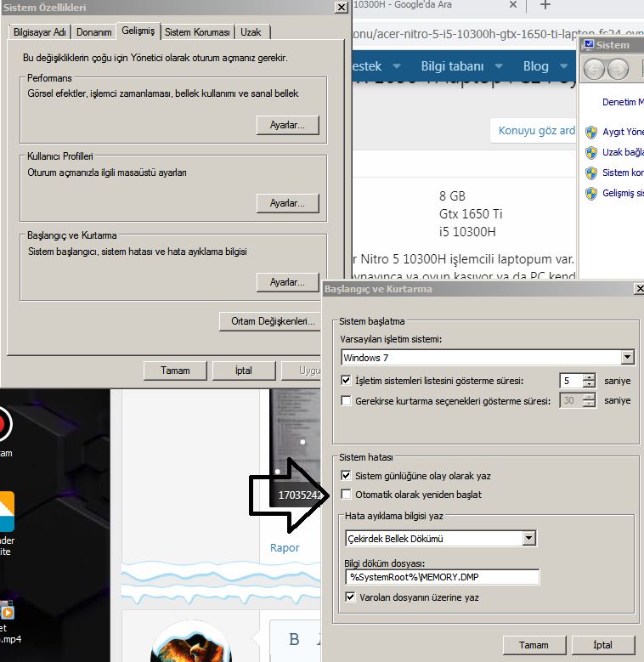Click the Bold formatting B icon
Screen dimensions: 644x662
coord(294,639)
